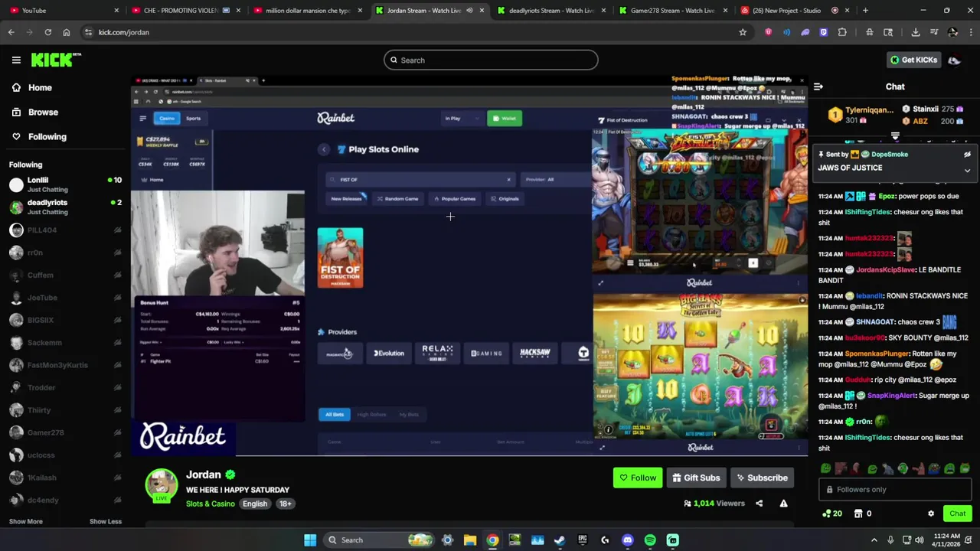Click the Subscribe button
This screenshot has height=551, width=980.
pos(761,478)
